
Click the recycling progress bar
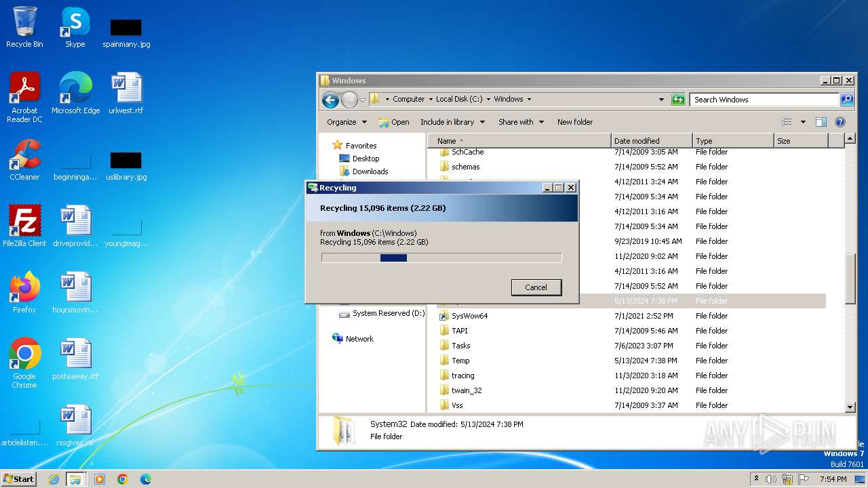click(x=441, y=258)
